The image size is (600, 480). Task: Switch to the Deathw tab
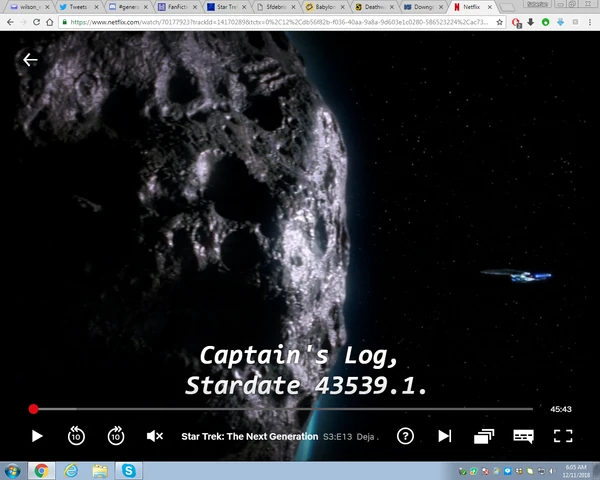coord(374,7)
